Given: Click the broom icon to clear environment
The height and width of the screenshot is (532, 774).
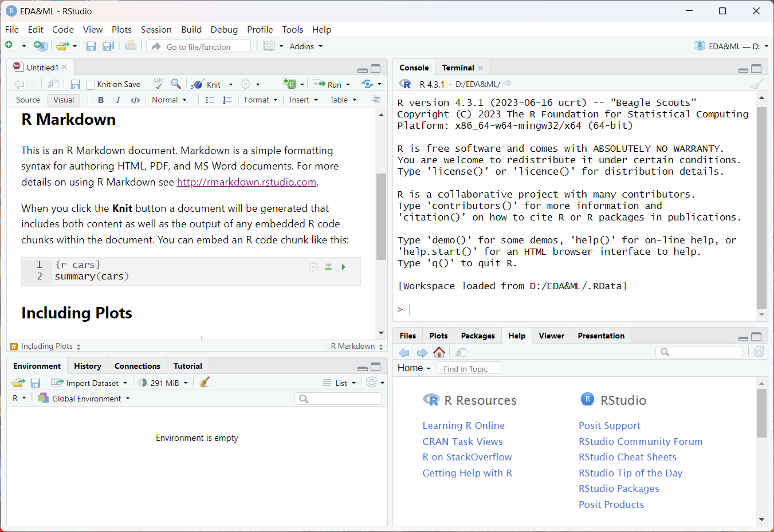Looking at the screenshot, I should 205,383.
